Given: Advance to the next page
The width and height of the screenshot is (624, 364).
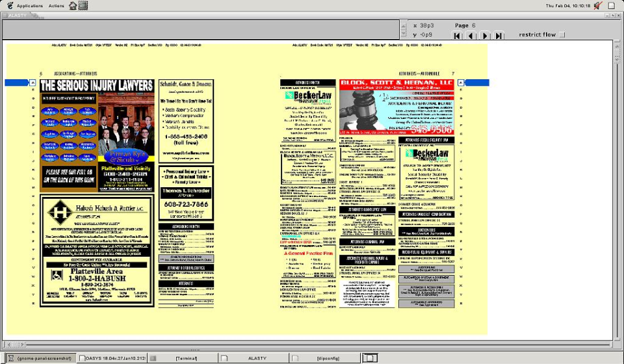Looking at the screenshot, I should click(x=485, y=36).
